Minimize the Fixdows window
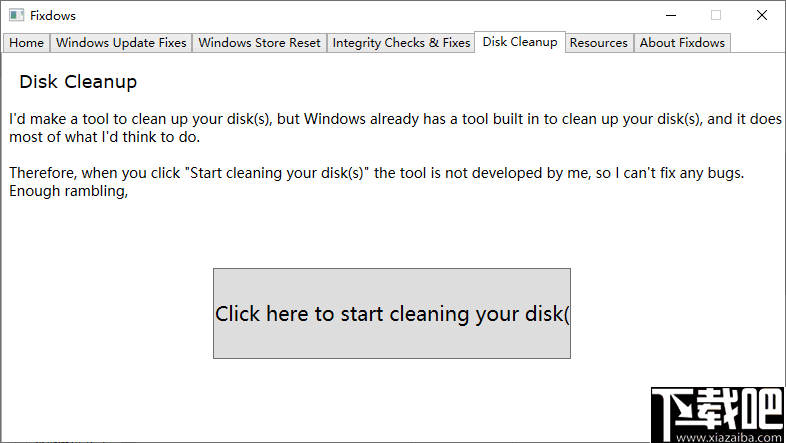This screenshot has width=786, height=443. coord(670,15)
